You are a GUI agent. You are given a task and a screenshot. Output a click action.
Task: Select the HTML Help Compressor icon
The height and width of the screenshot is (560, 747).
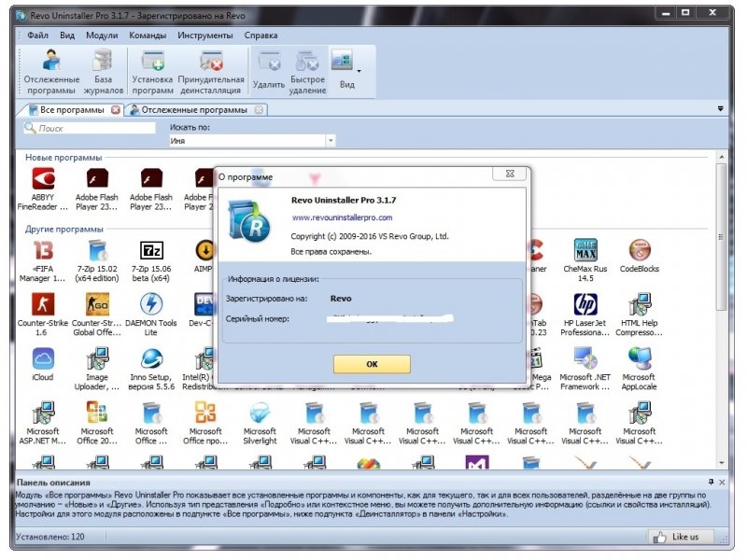tap(640, 315)
